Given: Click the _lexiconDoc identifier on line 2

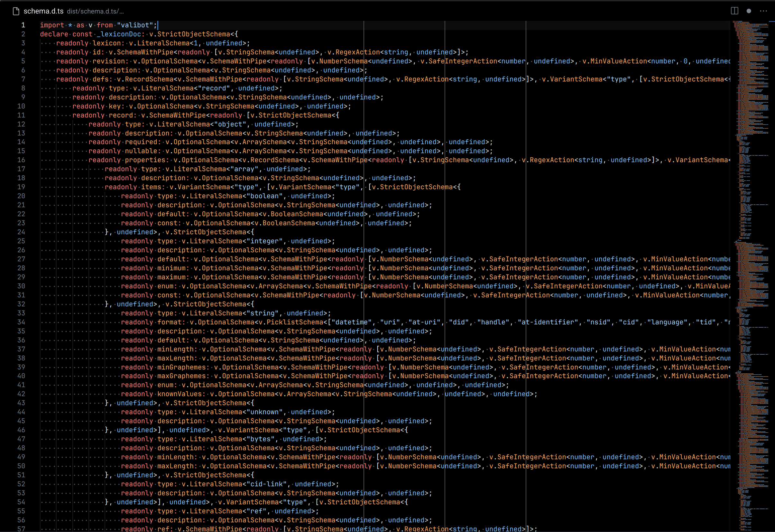Looking at the screenshot, I should tap(120, 34).
